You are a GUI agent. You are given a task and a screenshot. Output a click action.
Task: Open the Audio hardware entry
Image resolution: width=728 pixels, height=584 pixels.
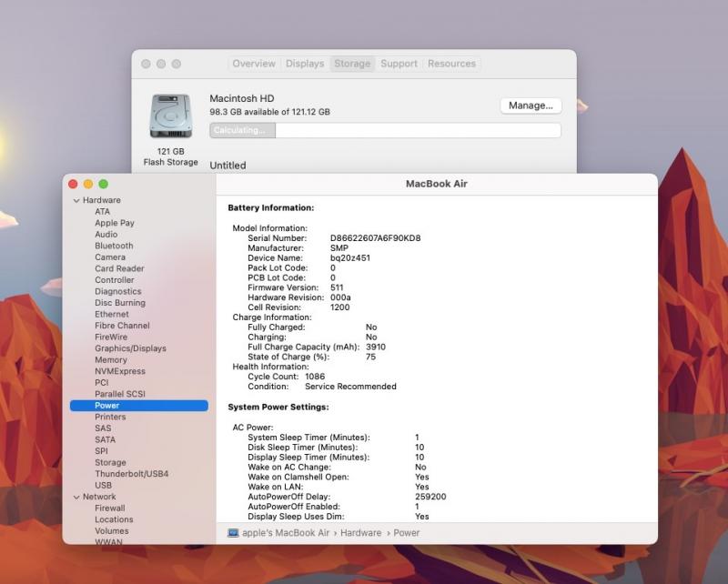click(x=106, y=235)
